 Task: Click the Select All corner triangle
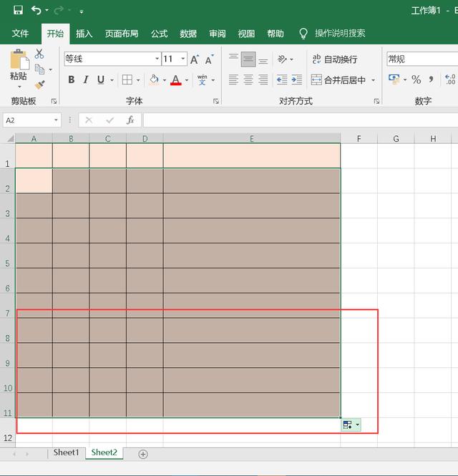tap(11, 139)
